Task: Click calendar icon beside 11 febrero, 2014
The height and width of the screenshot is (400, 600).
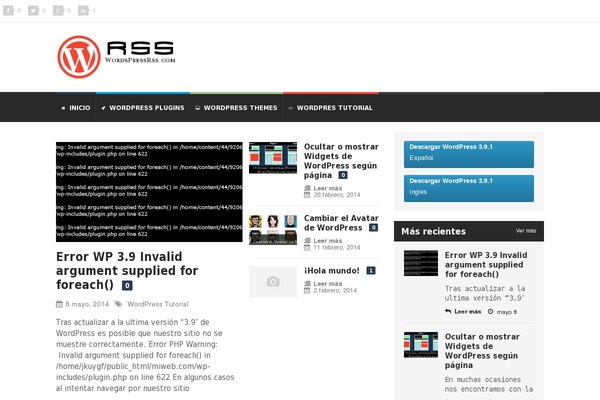Action: point(307,247)
